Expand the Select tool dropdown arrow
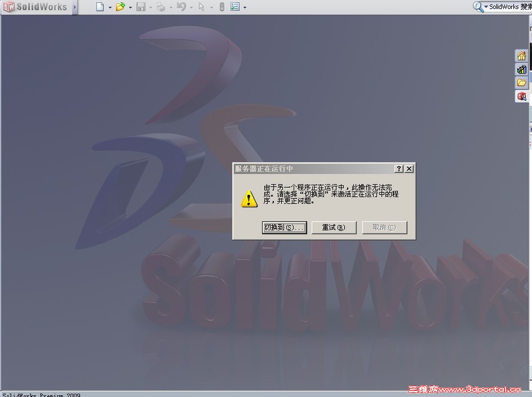Image resolution: width=532 pixels, height=397 pixels. 212,7
